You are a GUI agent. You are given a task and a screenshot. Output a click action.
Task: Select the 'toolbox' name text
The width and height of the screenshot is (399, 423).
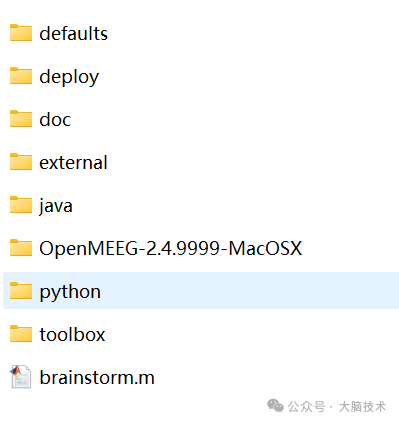72,335
